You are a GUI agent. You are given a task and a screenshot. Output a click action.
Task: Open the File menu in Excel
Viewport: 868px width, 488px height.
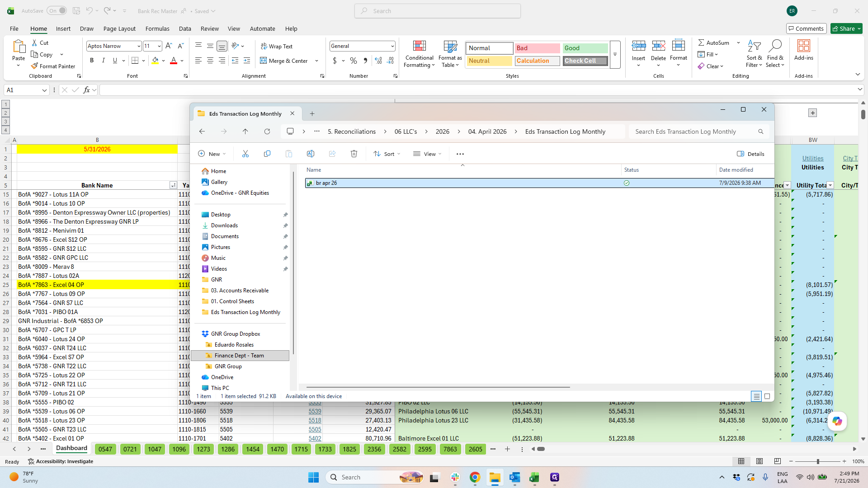(x=14, y=28)
